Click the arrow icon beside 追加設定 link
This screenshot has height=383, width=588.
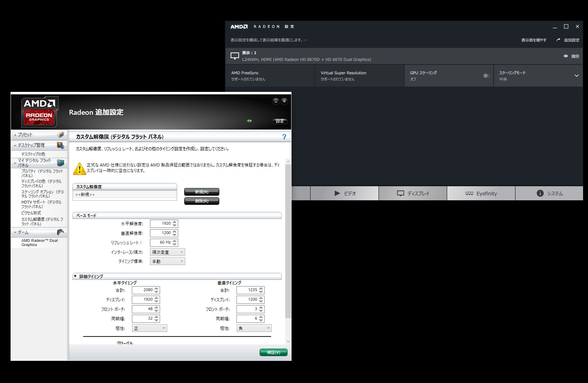[x=558, y=40]
